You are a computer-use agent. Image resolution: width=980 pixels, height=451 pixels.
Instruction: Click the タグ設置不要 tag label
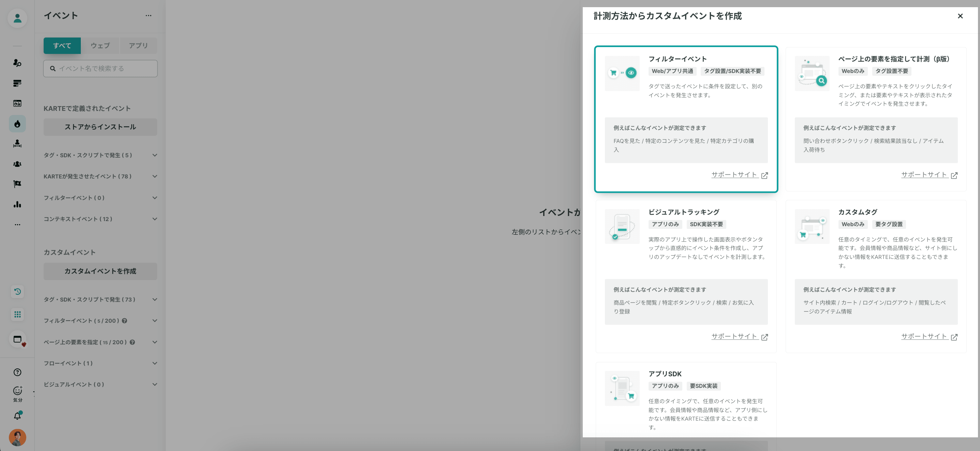pyautogui.click(x=892, y=71)
